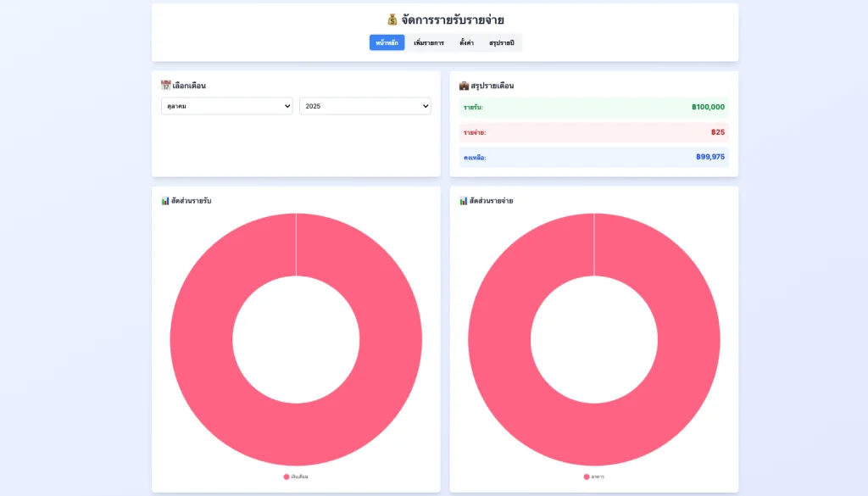Screen dimensions: 868x496
Task: Click the จัดการรายรับรายจ่าย page title
Action: click(x=453, y=20)
